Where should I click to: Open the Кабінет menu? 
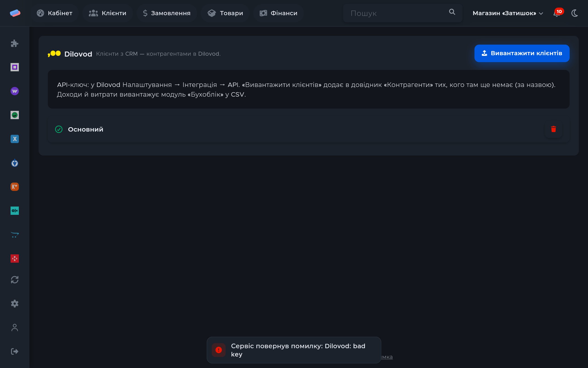54,13
